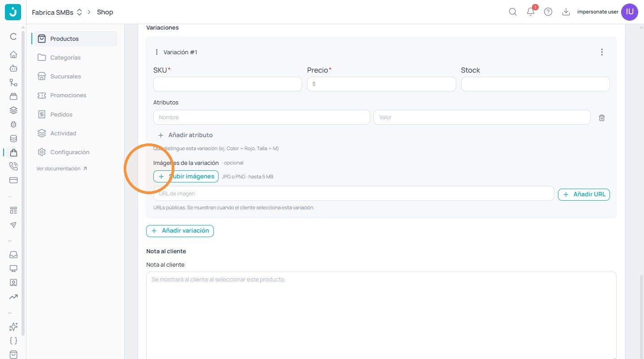Click the paper plane send icon

coord(13,225)
